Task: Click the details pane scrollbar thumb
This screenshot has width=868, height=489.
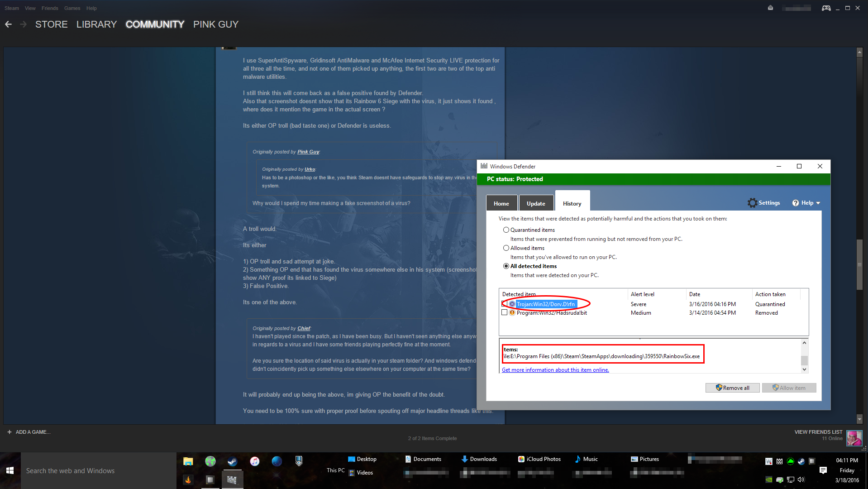Action: click(x=804, y=360)
